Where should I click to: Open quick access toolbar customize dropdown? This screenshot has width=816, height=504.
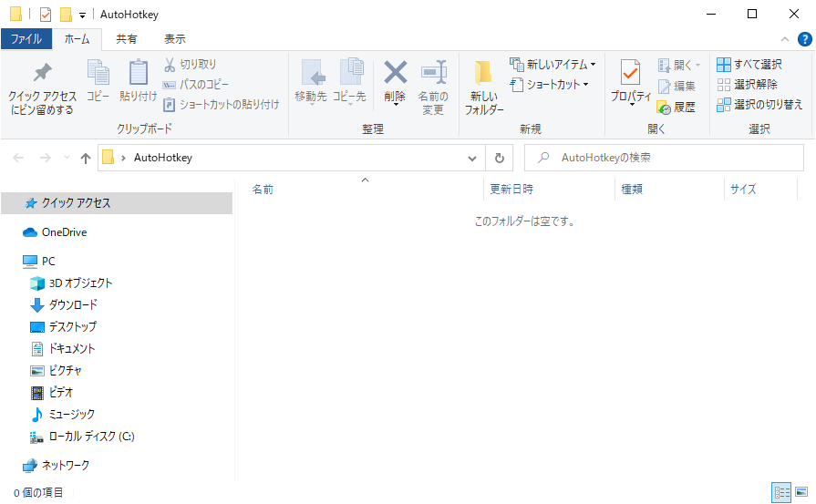point(82,15)
